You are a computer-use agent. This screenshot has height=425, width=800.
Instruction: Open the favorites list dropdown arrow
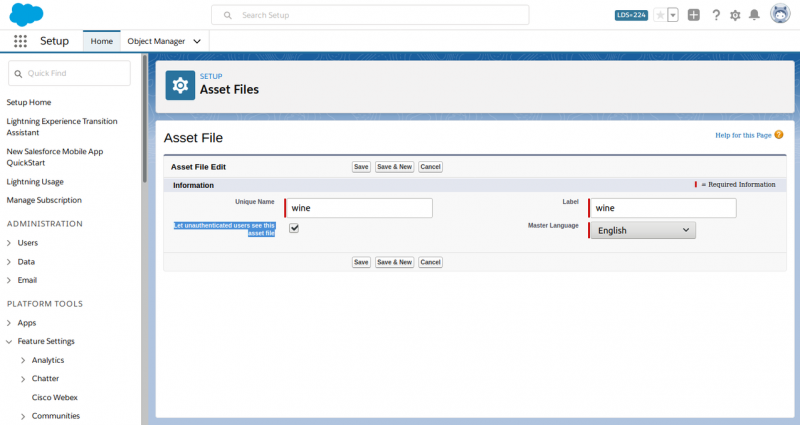pyautogui.click(x=673, y=15)
